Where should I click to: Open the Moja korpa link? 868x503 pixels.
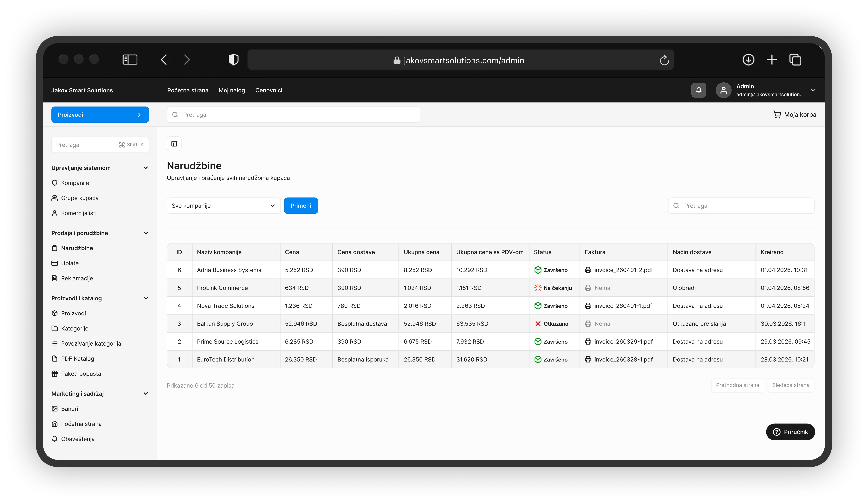794,115
